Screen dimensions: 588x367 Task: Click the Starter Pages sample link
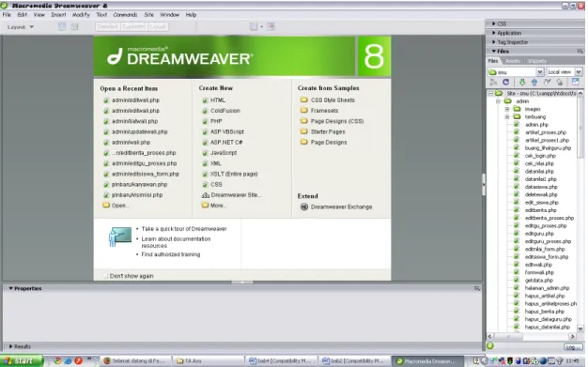tap(328, 132)
